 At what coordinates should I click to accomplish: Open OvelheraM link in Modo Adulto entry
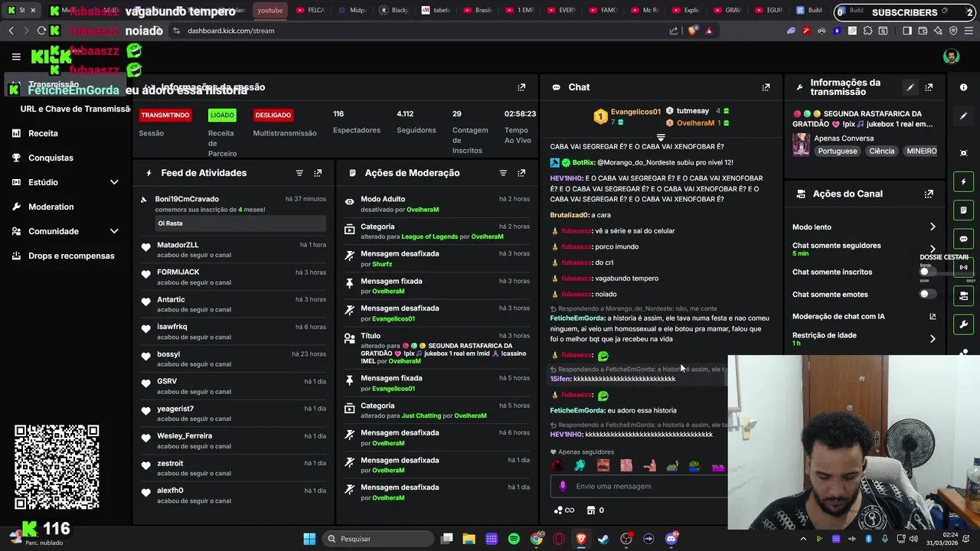tap(422, 210)
